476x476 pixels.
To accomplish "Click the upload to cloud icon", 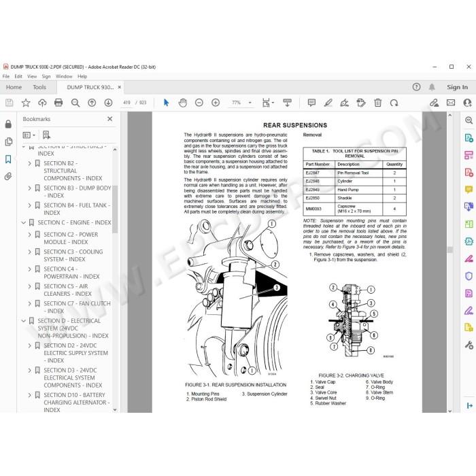I will (x=42, y=103).
